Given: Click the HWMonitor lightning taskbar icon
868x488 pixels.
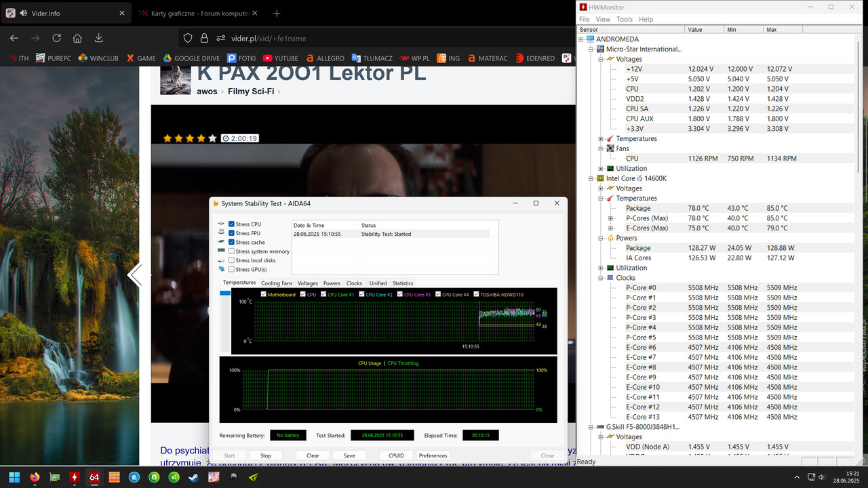Looking at the screenshot, I should pyautogui.click(x=74, y=476).
